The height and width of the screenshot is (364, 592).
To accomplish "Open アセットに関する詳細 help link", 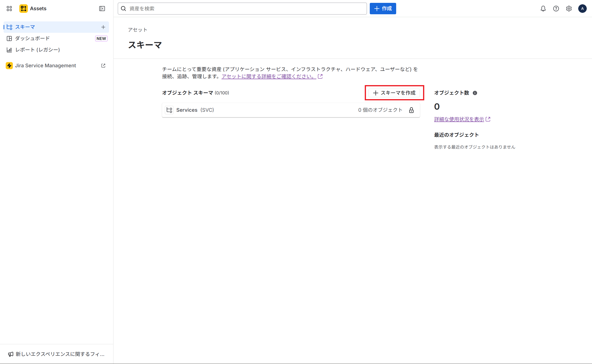I will click(269, 77).
